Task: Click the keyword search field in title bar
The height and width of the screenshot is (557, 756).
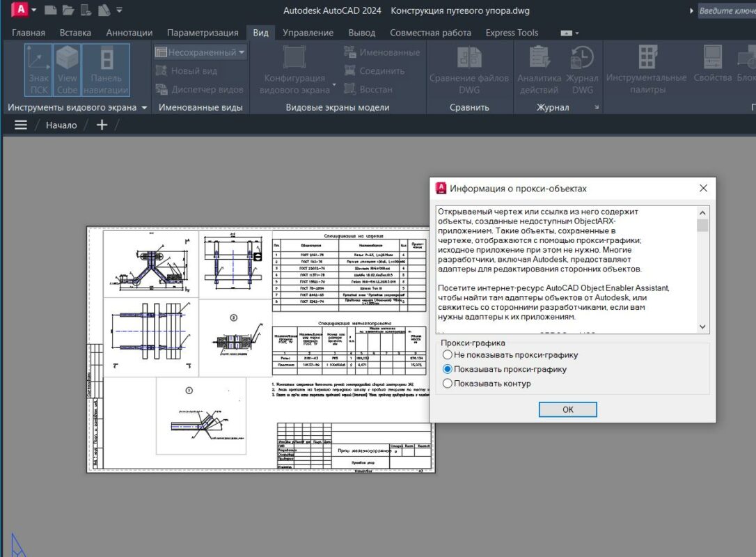Action: point(726,11)
